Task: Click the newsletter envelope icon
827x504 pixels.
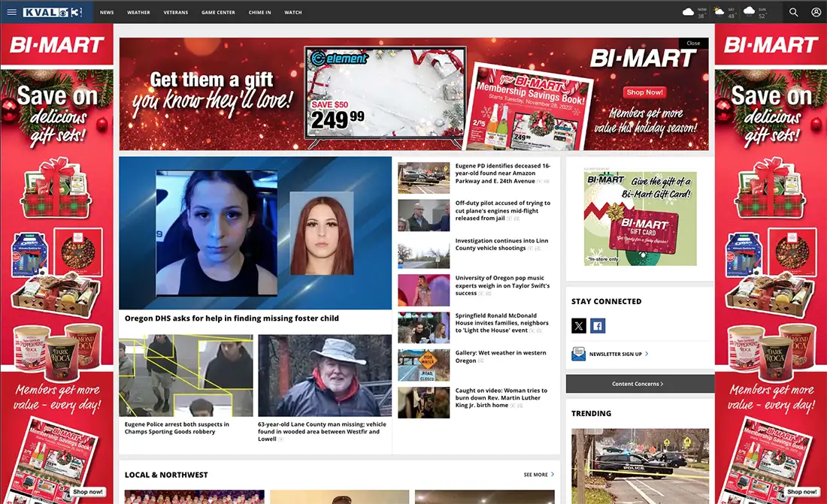Action: pyautogui.click(x=578, y=354)
